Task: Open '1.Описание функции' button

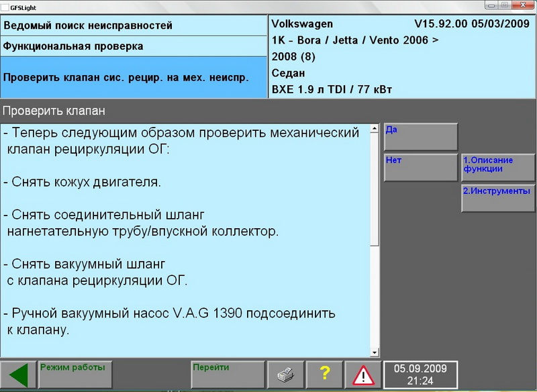Action: (x=498, y=167)
